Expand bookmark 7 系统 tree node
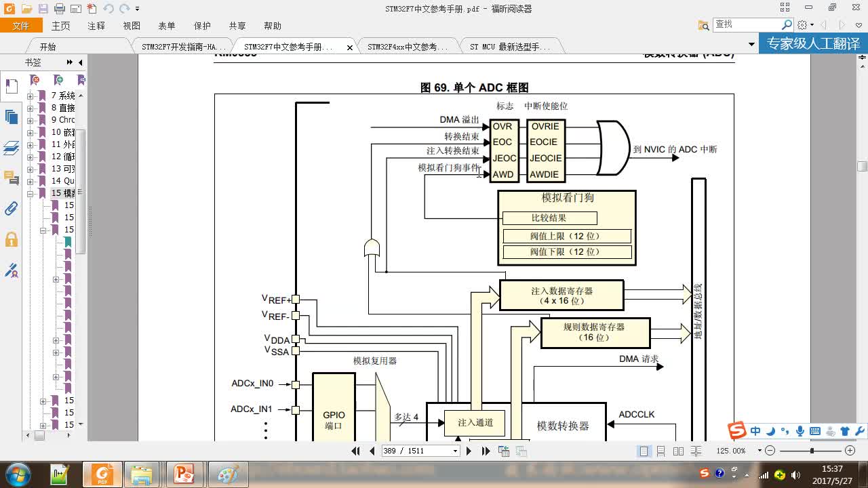 click(x=30, y=96)
